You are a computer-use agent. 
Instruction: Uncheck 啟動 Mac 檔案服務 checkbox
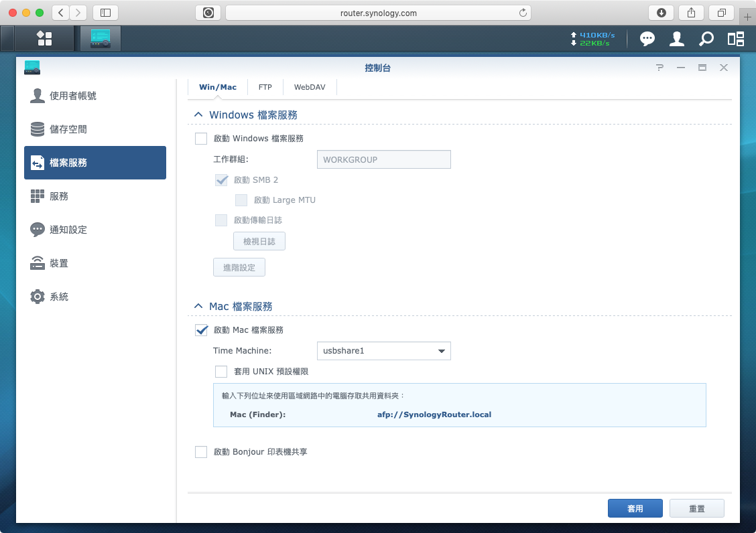pos(201,330)
